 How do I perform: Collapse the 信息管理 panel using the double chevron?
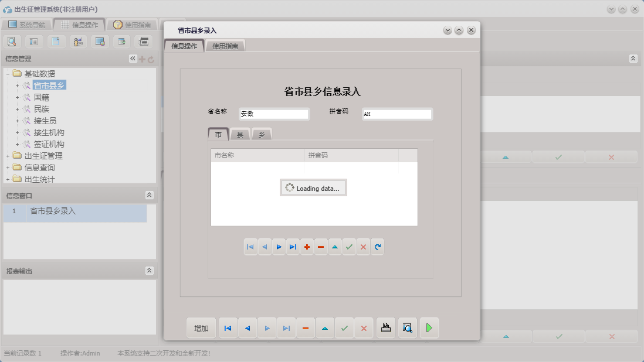coord(133,58)
